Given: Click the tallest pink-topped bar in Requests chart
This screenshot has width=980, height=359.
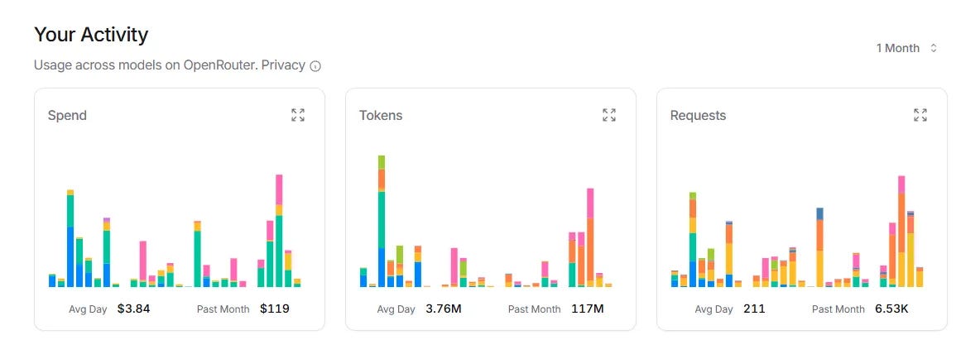Looking at the screenshot, I should 901,232.
